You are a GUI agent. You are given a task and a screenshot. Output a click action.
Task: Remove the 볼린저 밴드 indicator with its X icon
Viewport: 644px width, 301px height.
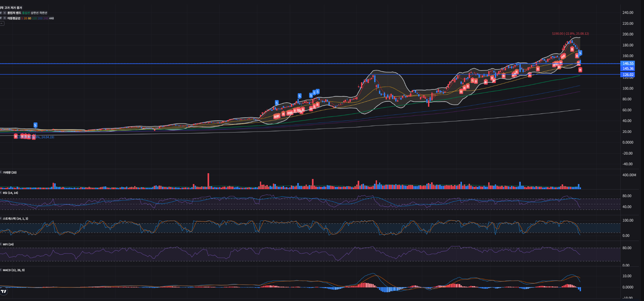tap(5, 13)
